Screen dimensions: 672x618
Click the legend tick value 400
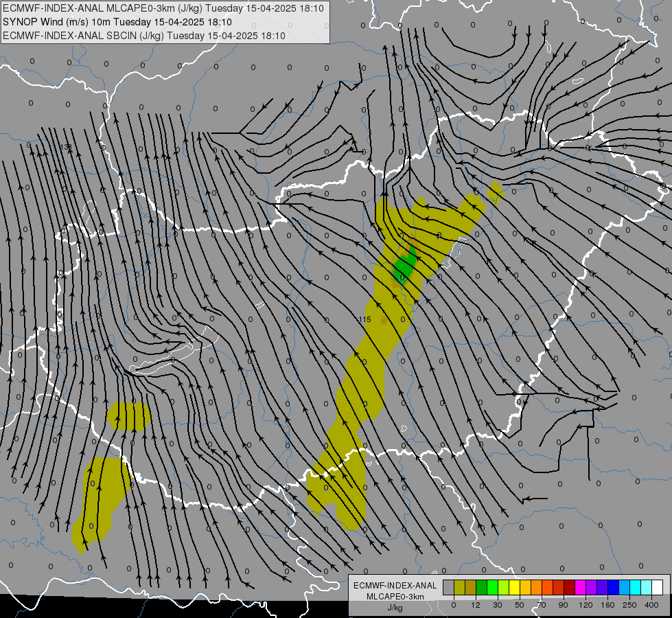(651, 605)
